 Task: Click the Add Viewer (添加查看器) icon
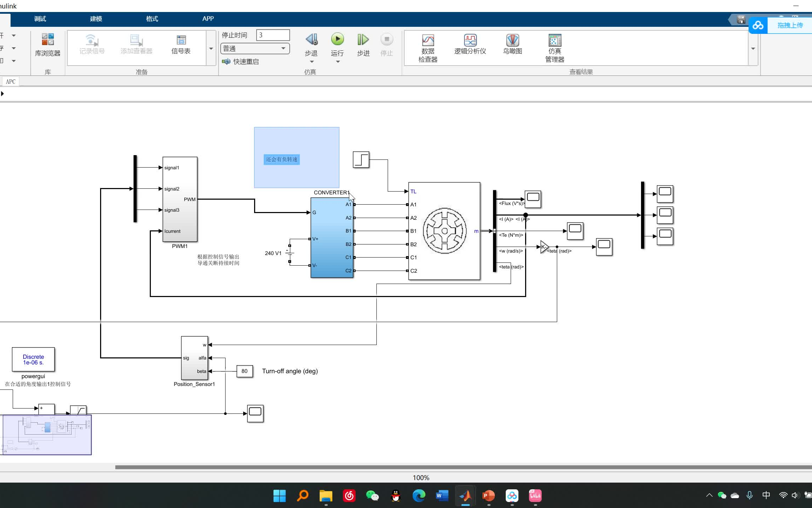point(136,44)
